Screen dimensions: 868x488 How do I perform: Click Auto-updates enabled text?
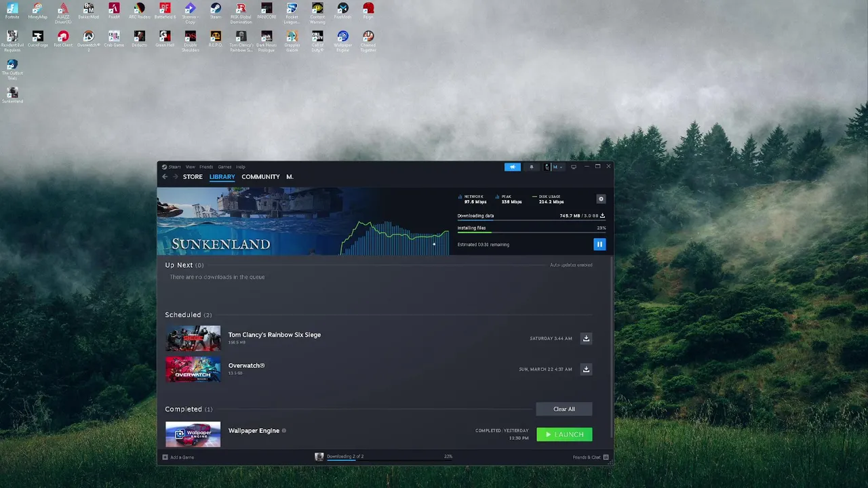tap(571, 265)
